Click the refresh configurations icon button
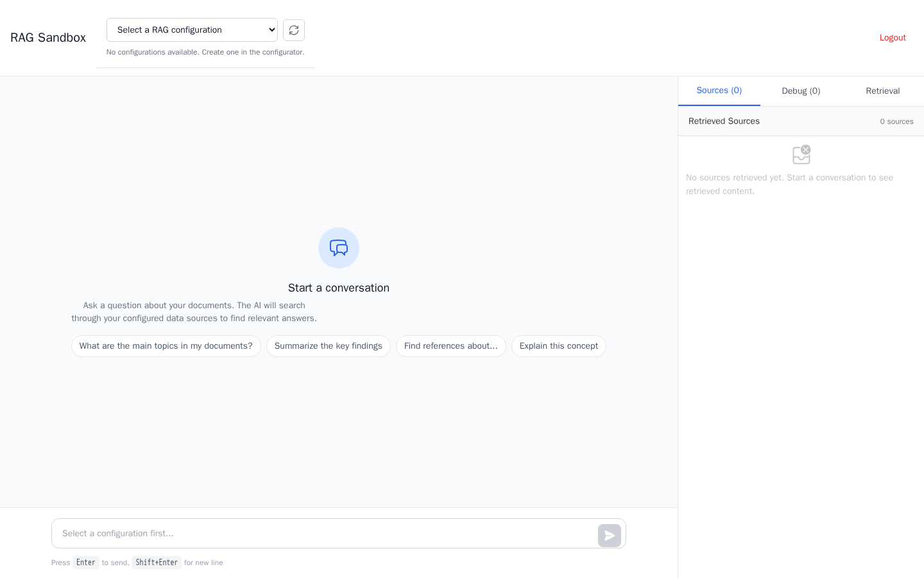Image resolution: width=924 pixels, height=578 pixels. 294,30
